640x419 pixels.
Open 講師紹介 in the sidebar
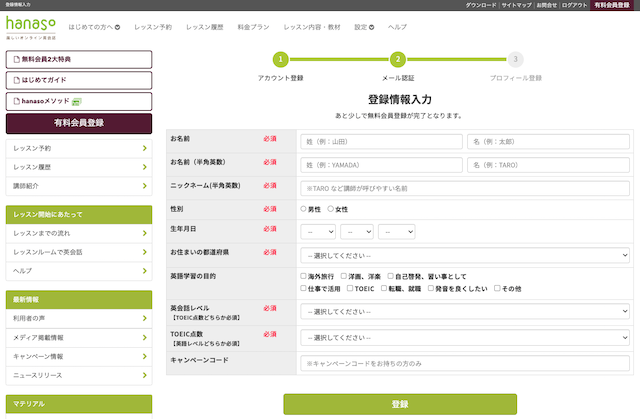pos(79,186)
